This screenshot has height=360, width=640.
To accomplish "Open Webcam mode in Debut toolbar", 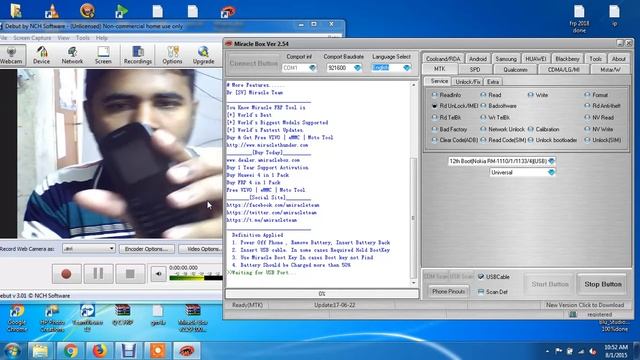I will pos(11,55).
